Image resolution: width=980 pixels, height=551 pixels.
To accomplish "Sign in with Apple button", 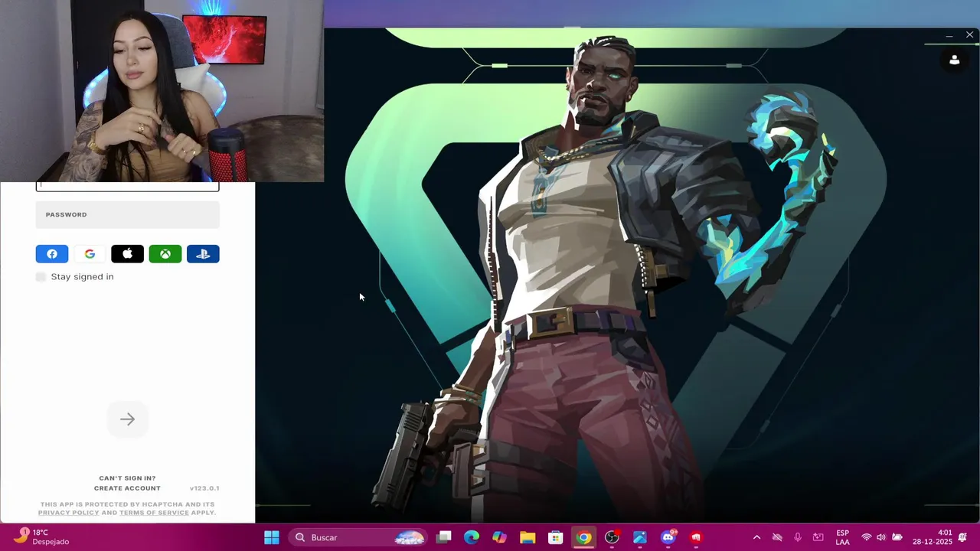I will pyautogui.click(x=127, y=254).
